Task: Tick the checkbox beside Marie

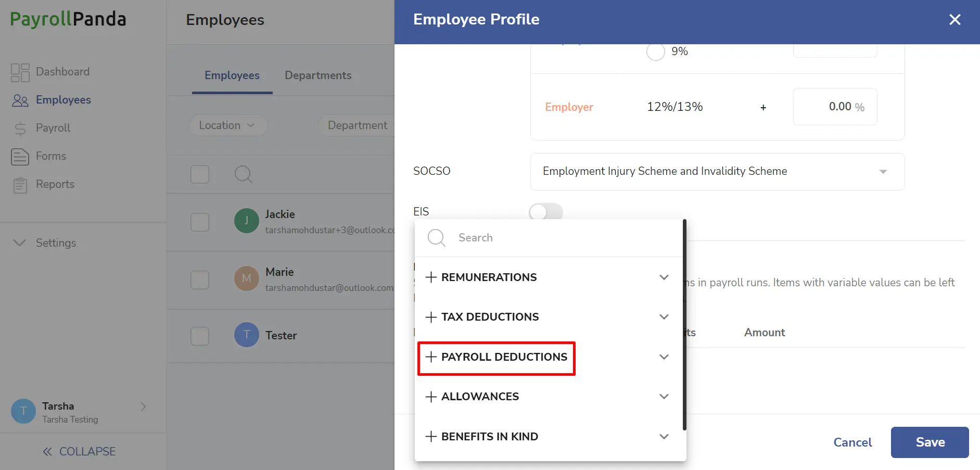Action: (200, 280)
